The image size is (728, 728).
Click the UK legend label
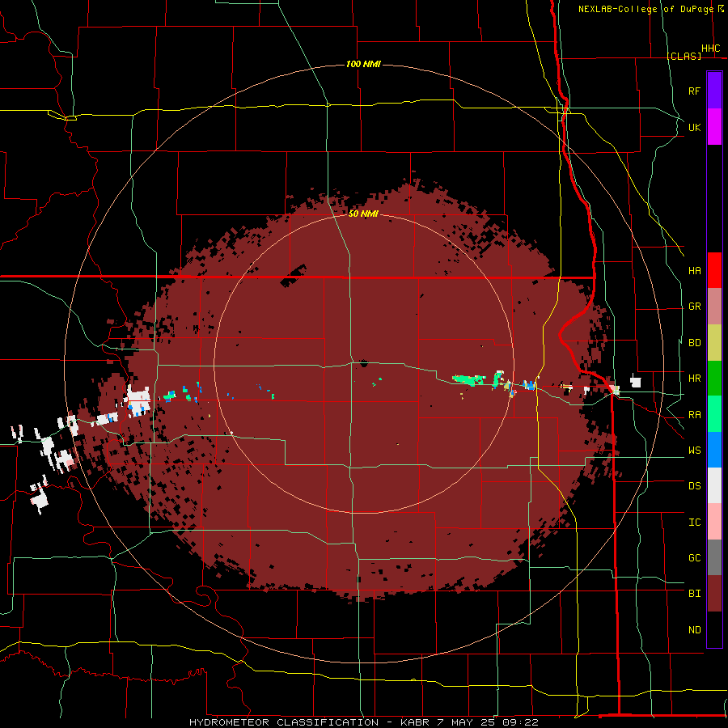tap(694, 127)
